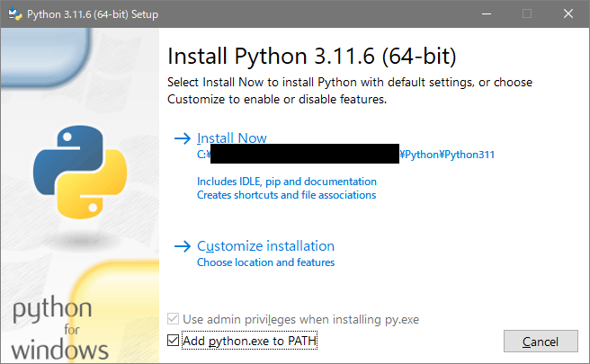The image size is (590, 364).
Task: Toggle Use admin privileges when installing py.exe
Action: coord(173,319)
